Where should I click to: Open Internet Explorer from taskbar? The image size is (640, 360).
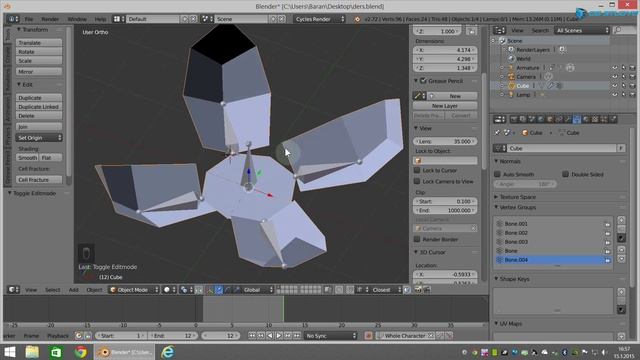[167, 352]
